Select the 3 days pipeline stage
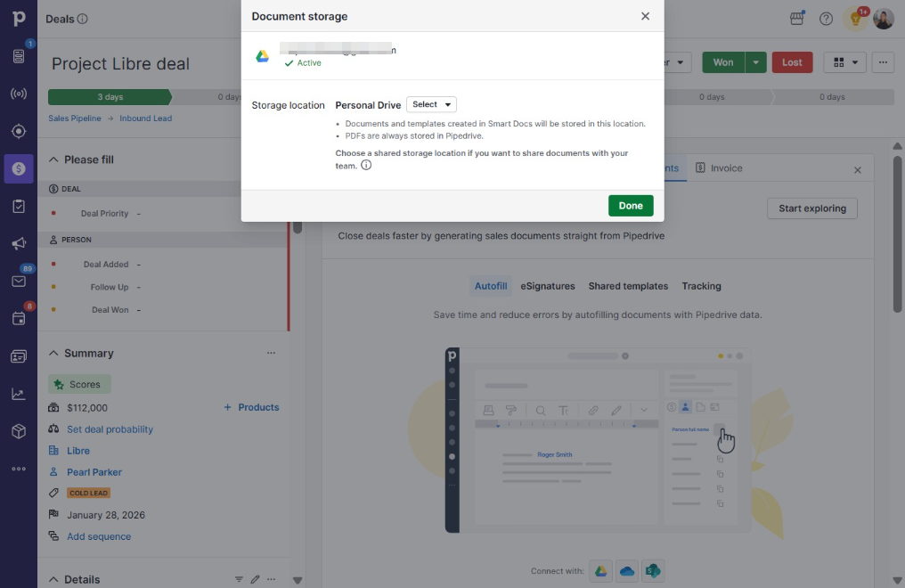905x588 pixels. (x=110, y=97)
